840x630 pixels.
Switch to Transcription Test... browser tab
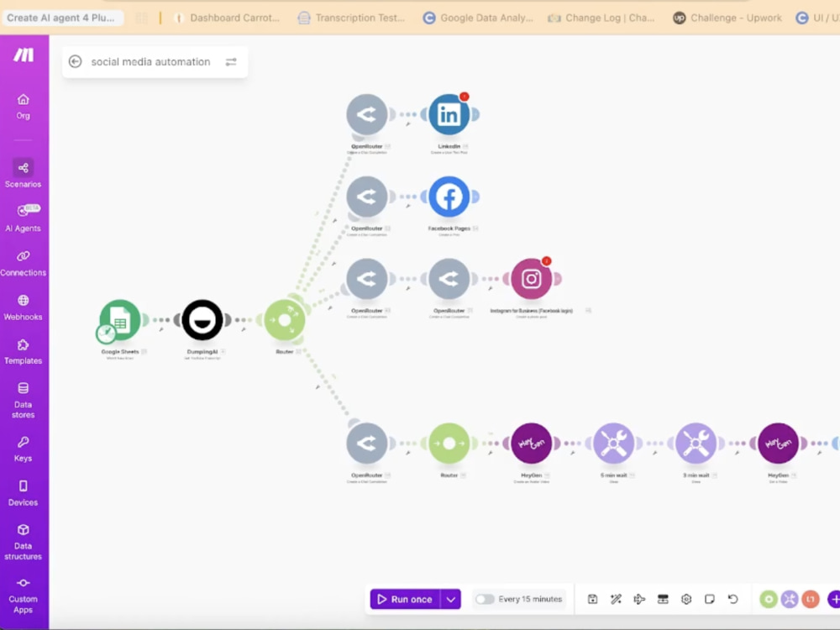point(352,18)
